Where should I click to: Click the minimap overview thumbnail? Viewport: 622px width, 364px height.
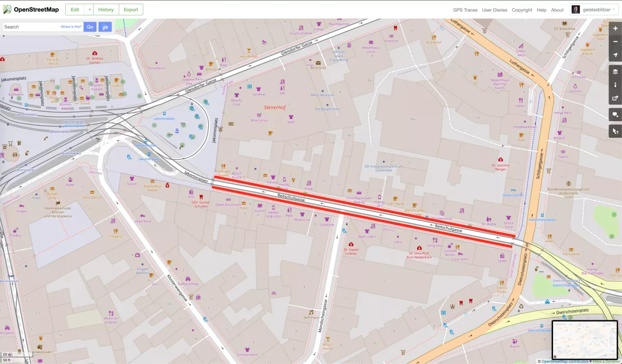584,340
